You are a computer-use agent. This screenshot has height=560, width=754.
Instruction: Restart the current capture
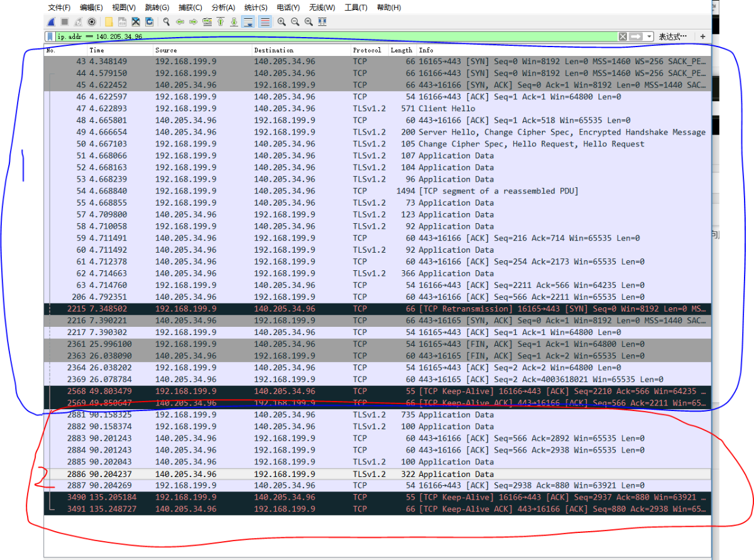click(78, 22)
